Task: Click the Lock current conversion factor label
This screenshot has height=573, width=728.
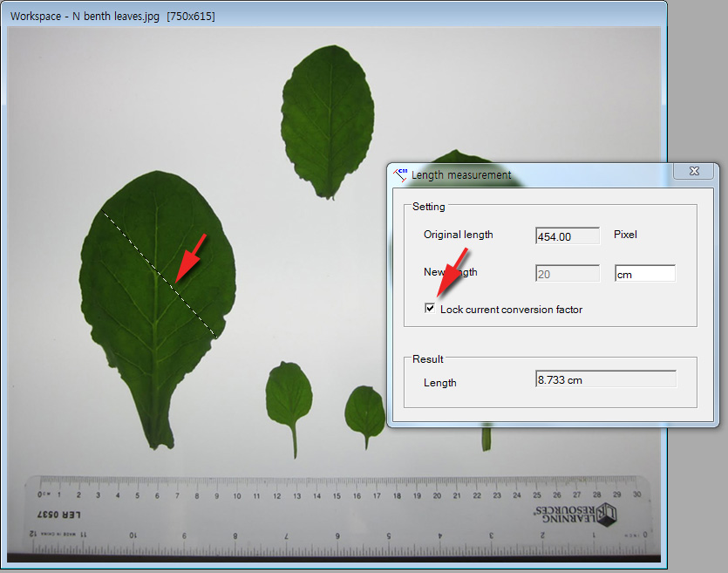Action: point(511,310)
